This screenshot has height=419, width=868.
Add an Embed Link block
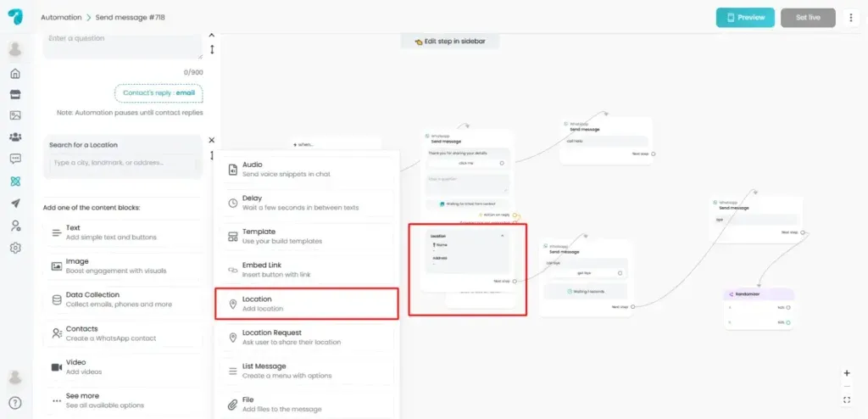point(307,270)
